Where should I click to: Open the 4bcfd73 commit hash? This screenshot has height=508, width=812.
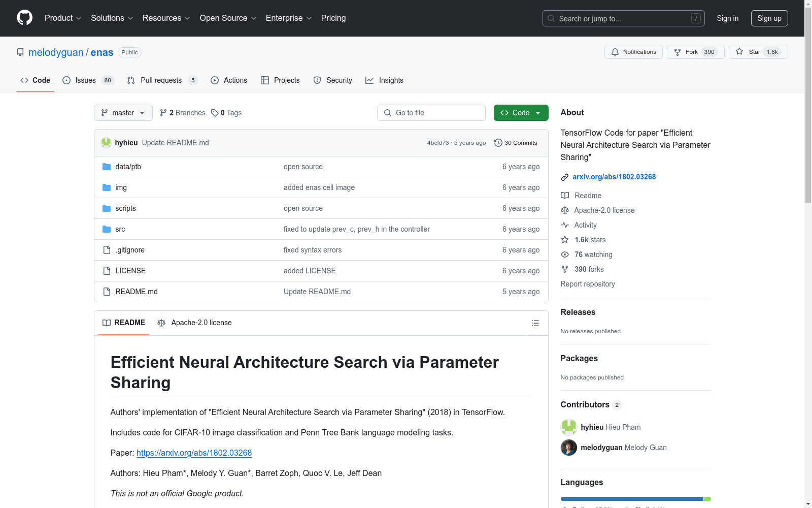coord(438,143)
